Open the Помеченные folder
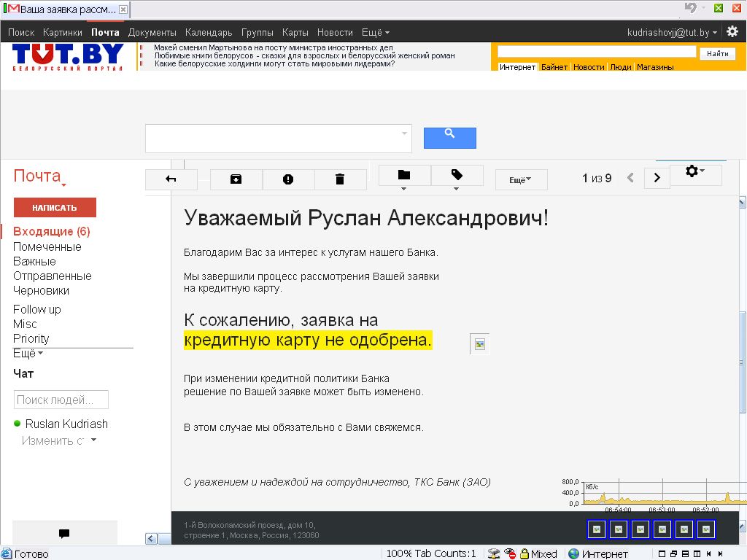Viewport: 747px width, 560px height. point(47,246)
